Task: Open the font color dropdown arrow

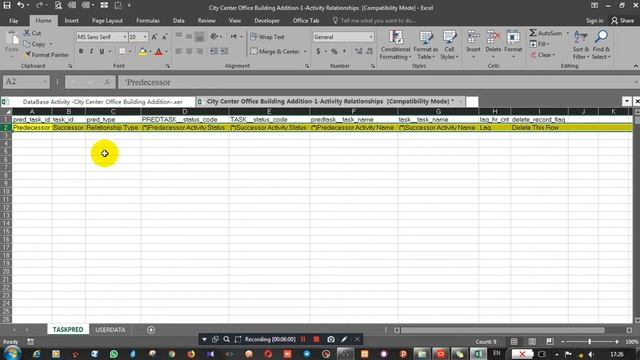Action: (166, 51)
